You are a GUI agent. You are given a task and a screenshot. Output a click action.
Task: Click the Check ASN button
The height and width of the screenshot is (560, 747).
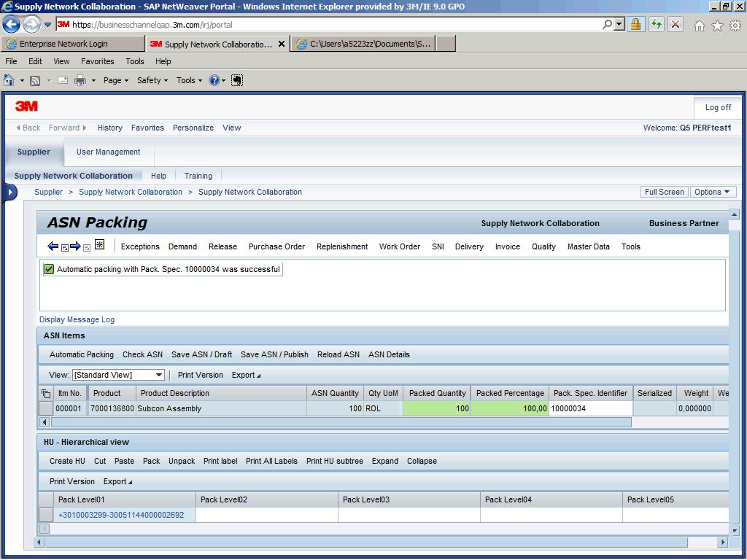[x=142, y=354]
